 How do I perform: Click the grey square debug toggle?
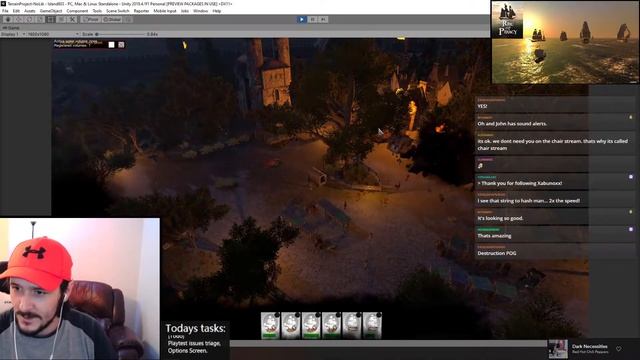coord(121,45)
